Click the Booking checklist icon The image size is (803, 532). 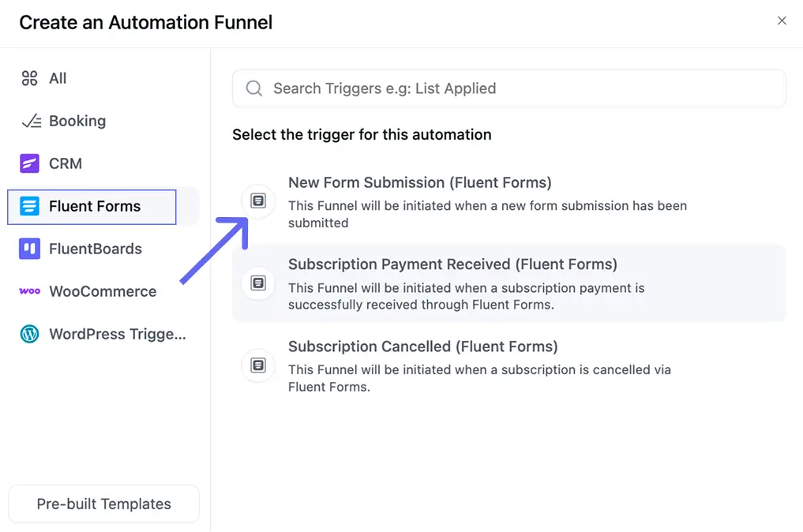click(x=32, y=122)
